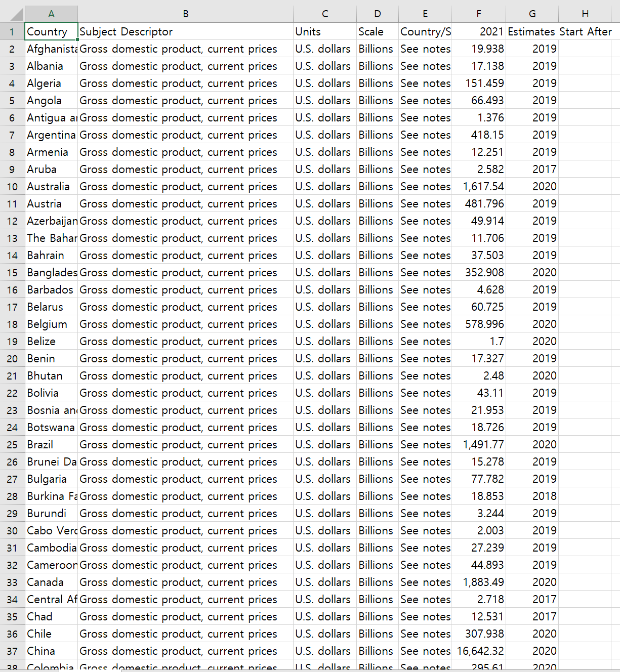Select column H header
620x672 pixels.
(585, 14)
